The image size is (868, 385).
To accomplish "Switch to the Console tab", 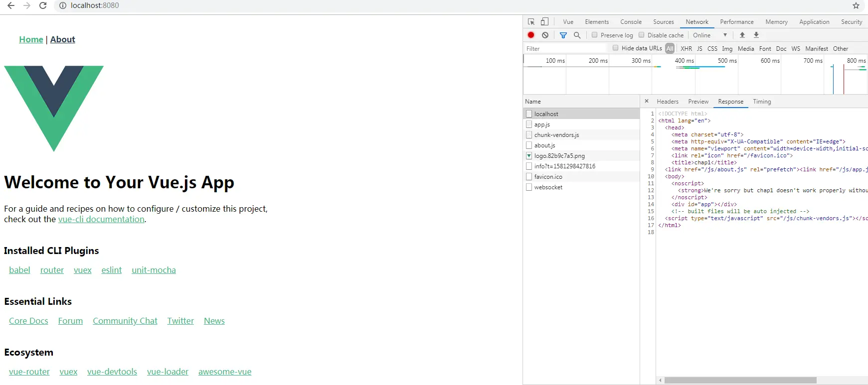I will 631,22.
